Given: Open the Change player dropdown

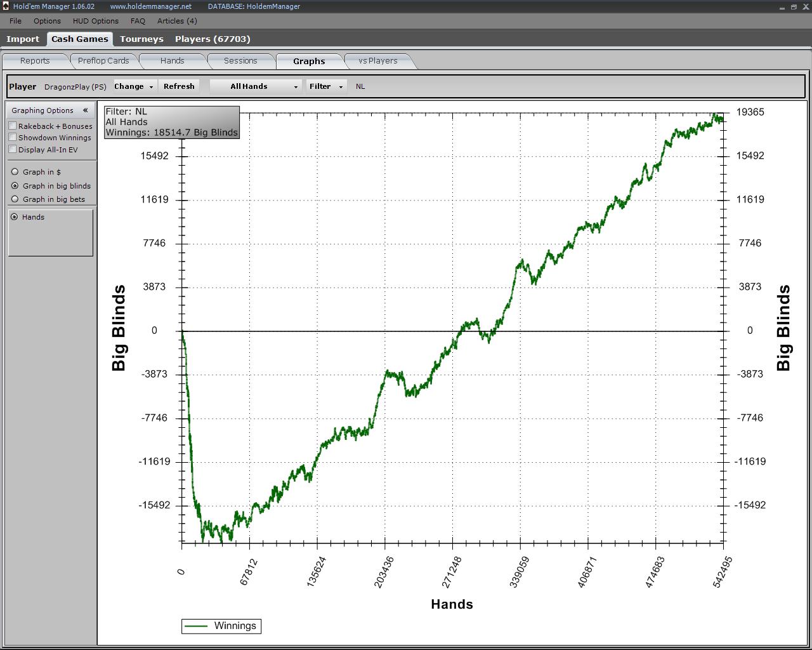Looking at the screenshot, I should pos(134,86).
